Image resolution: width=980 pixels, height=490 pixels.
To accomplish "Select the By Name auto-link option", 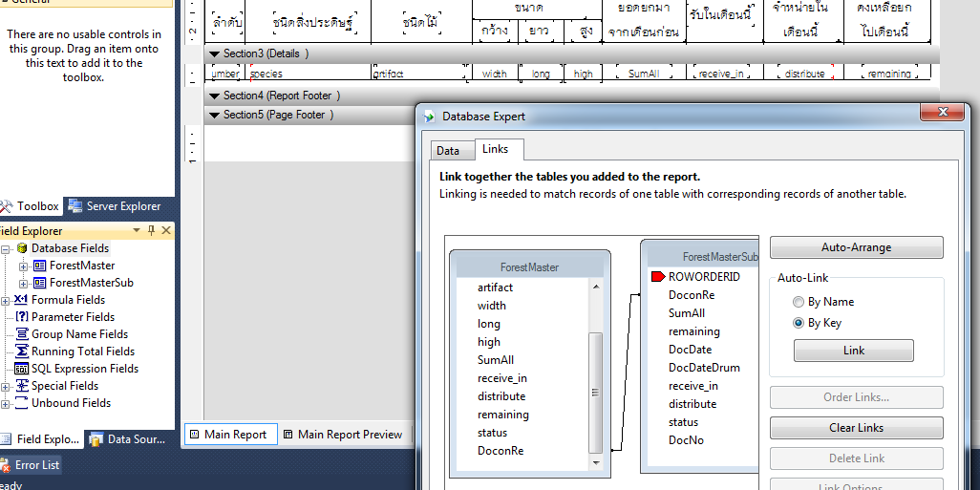I will [799, 302].
